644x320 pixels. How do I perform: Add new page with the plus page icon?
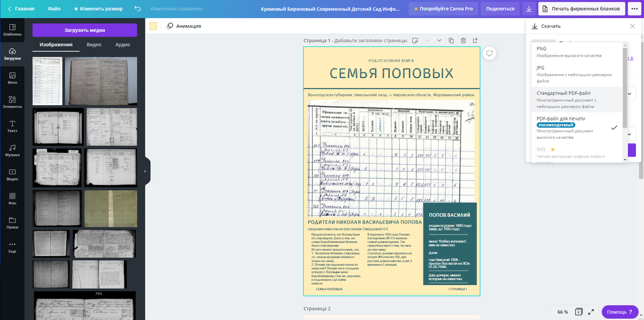[475, 40]
